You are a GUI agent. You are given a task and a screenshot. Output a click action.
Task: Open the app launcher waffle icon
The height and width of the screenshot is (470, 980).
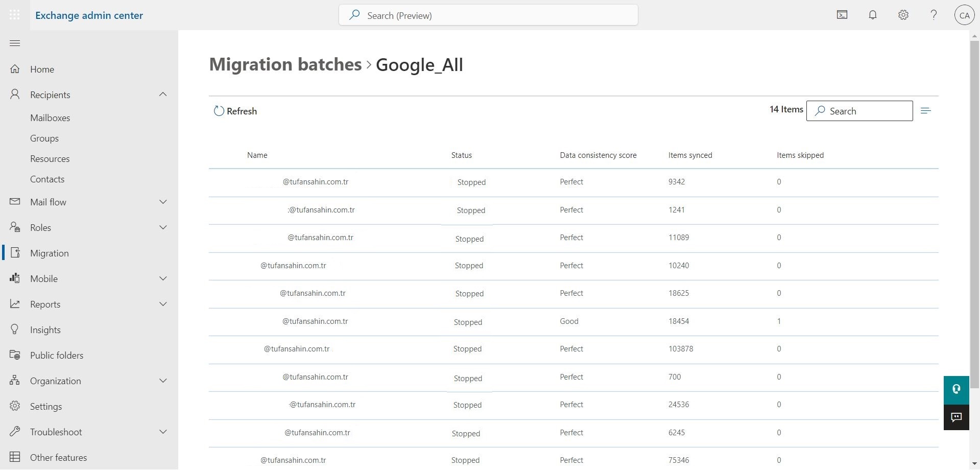[x=15, y=15]
